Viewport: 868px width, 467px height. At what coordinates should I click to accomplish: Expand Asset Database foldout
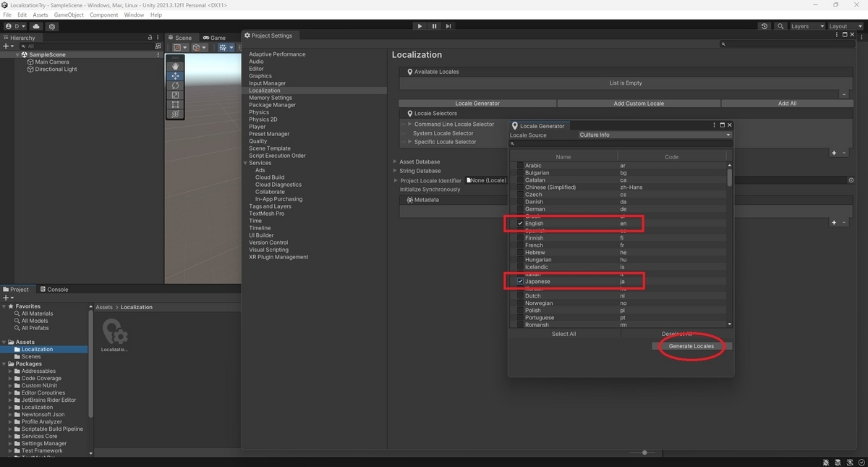[x=395, y=161]
